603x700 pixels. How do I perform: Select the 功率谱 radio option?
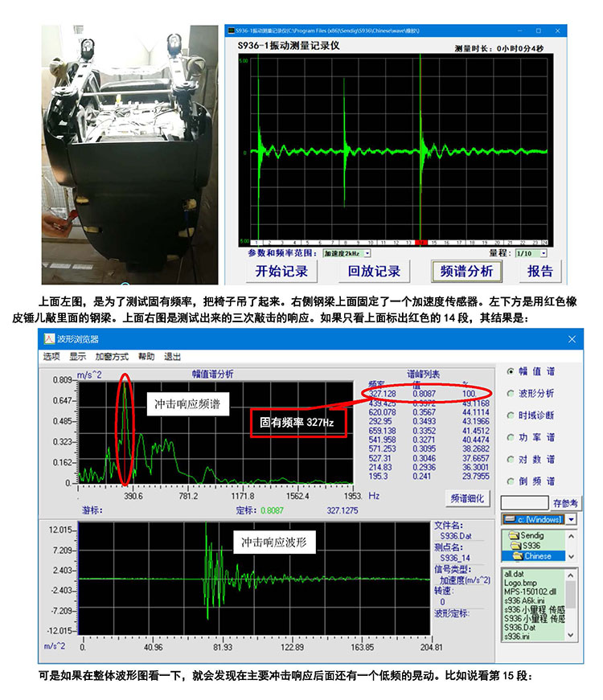click(512, 437)
